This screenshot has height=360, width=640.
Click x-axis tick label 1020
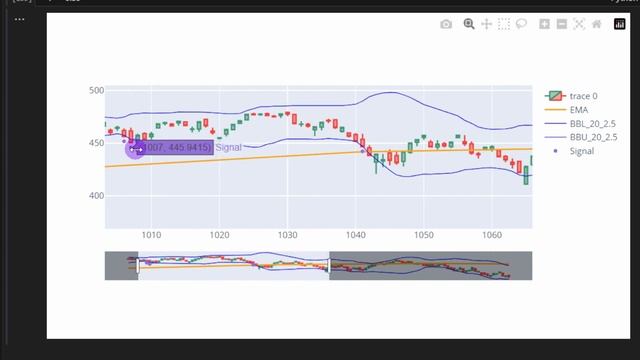219,235
